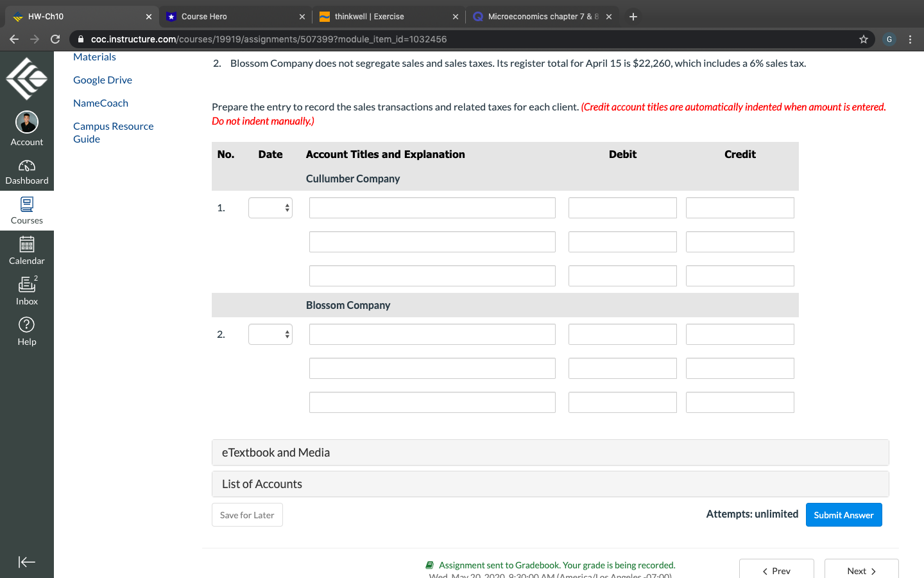Click first credit field for Cullumber Company

click(x=740, y=207)
